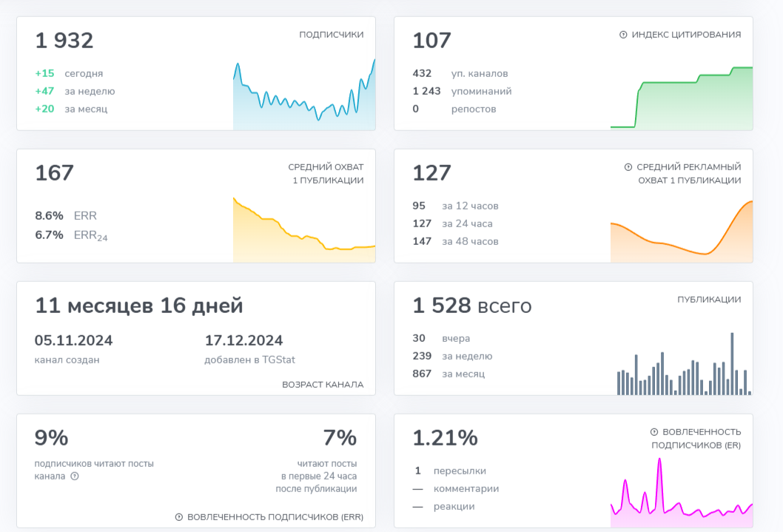
Task: Select the tallest bar in publications chart
Action: (732, 363)
